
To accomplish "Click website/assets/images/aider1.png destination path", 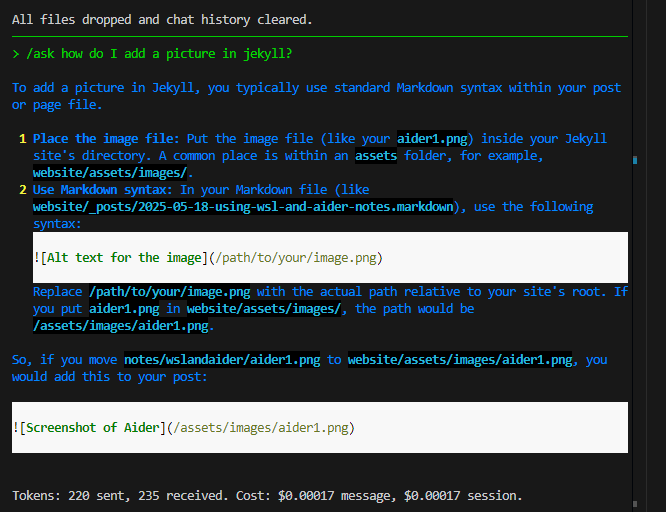I will [460, 360].
